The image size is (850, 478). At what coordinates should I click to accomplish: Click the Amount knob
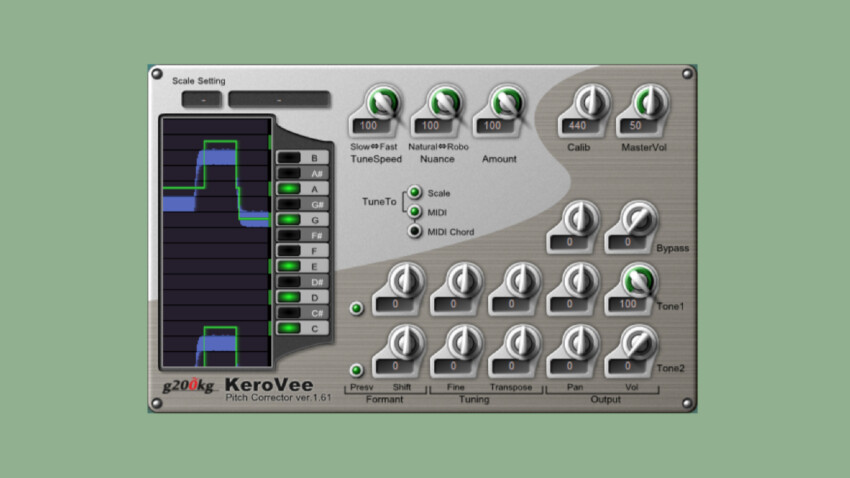[507, 104]
